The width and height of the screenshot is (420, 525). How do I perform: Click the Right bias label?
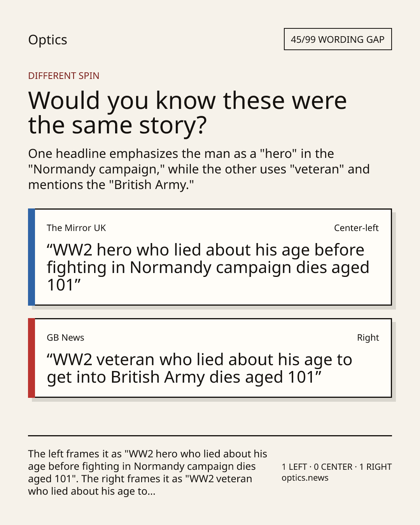[368, 338]
